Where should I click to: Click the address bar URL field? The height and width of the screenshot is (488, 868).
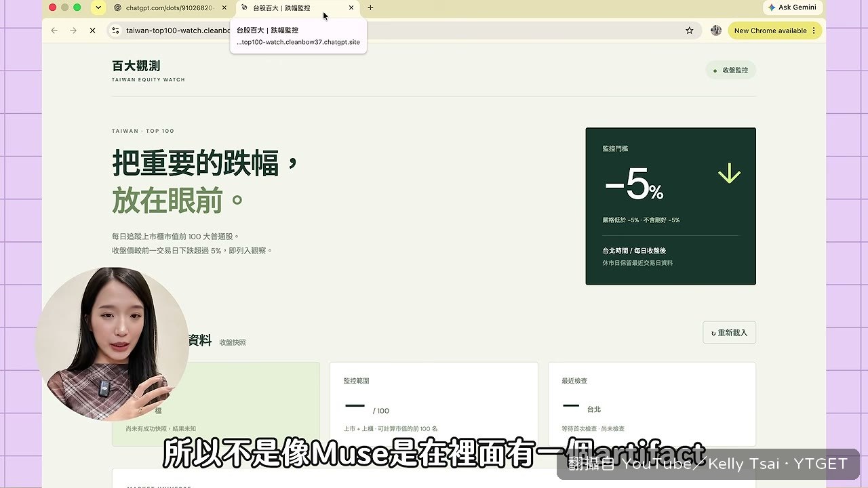406,30
